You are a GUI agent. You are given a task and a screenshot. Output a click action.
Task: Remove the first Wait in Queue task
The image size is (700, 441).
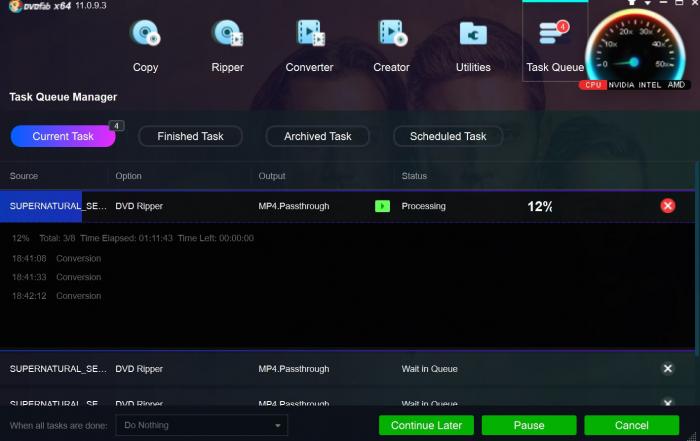pyautogui.click(x=667, y=369)
